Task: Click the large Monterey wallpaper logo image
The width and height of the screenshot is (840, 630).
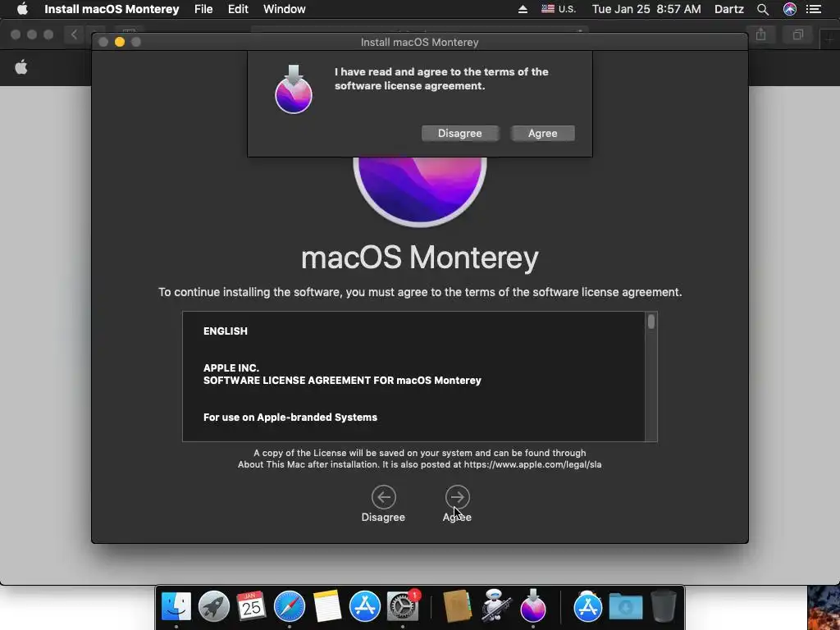Action: point(420,192)
